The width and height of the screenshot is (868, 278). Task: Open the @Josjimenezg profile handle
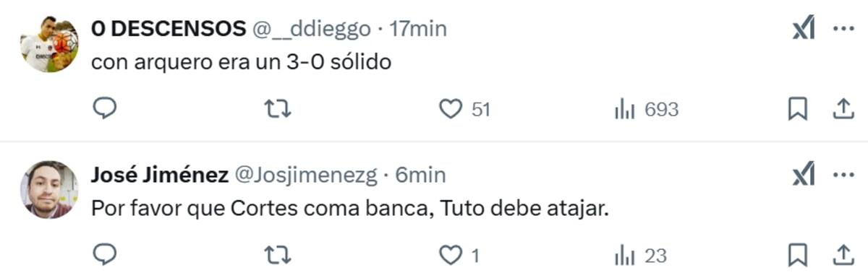pos(307,175)
